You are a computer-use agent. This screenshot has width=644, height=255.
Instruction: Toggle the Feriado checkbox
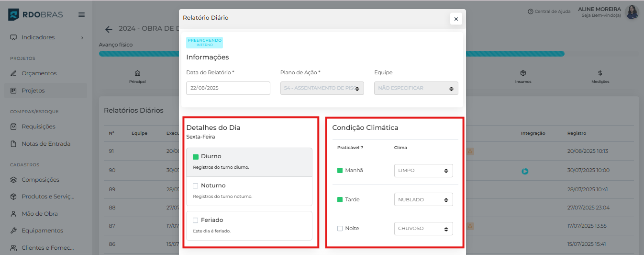click(x=195, y=220)
